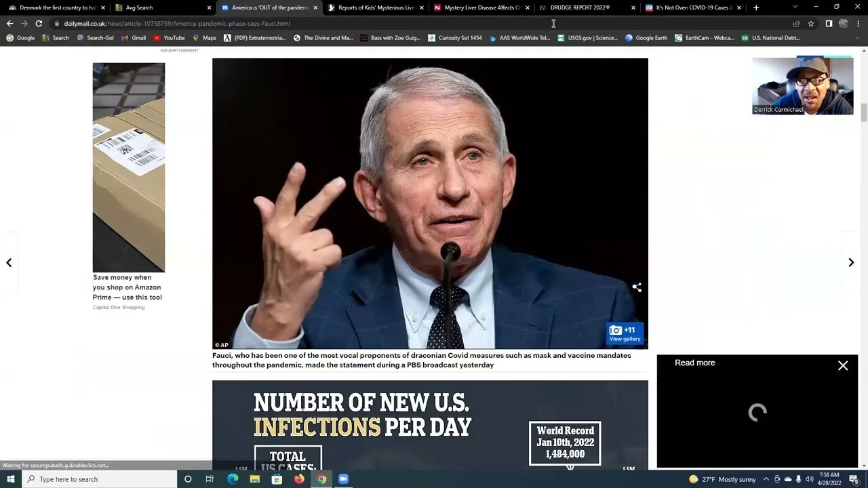
Task: Open the tab search dropdown in Chrome
Action: pyautogui.click(x=795, y=7)
